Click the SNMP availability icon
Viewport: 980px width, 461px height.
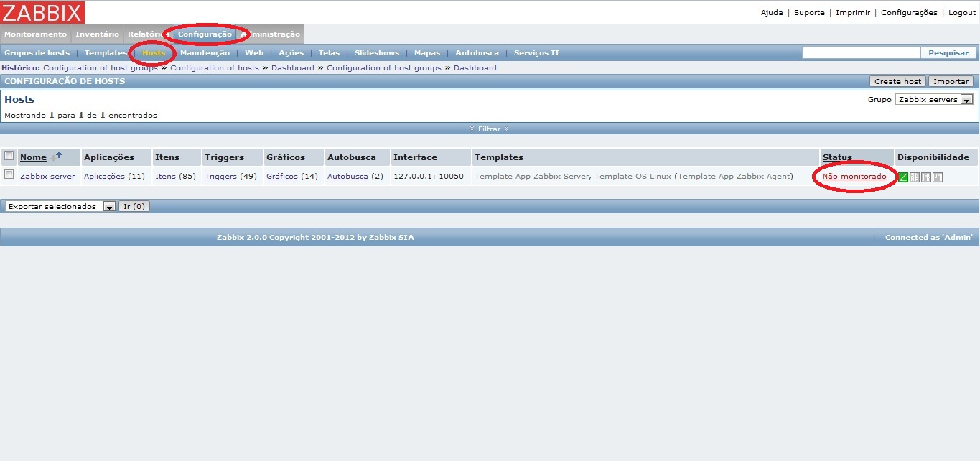[915, 177]
